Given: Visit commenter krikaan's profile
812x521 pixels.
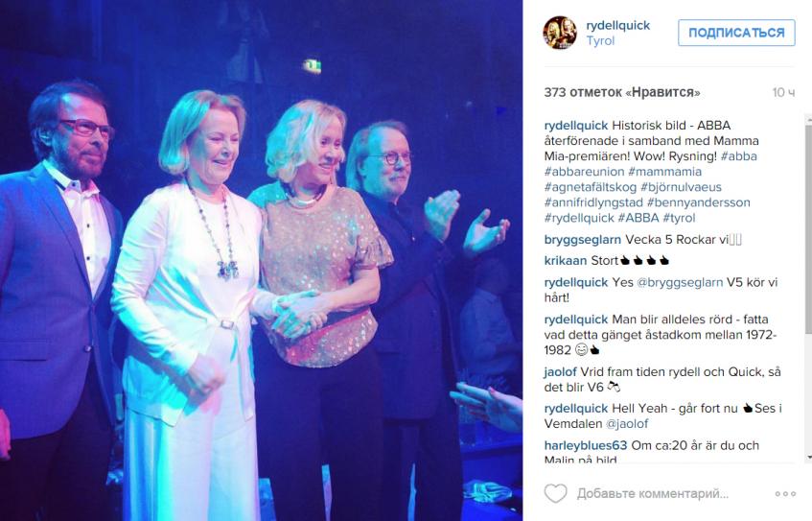Looking at the screenshot, I should [x=566, y=261].
